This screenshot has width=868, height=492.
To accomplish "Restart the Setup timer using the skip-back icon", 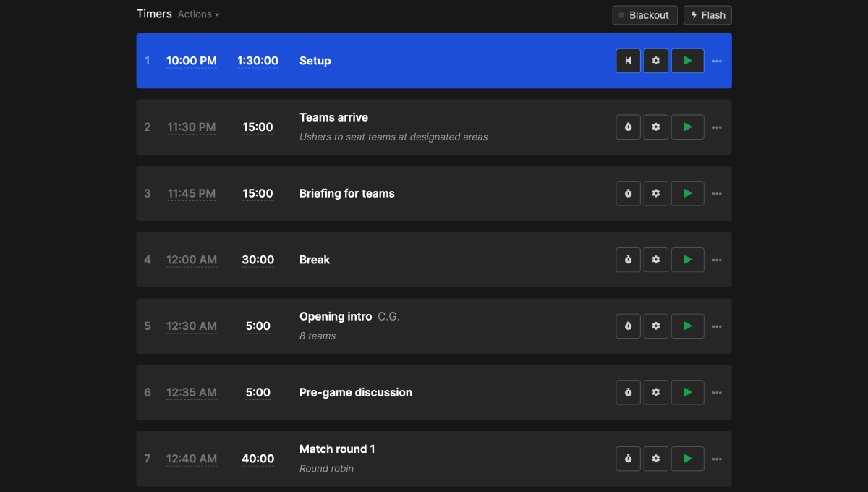I will [628, 61].
